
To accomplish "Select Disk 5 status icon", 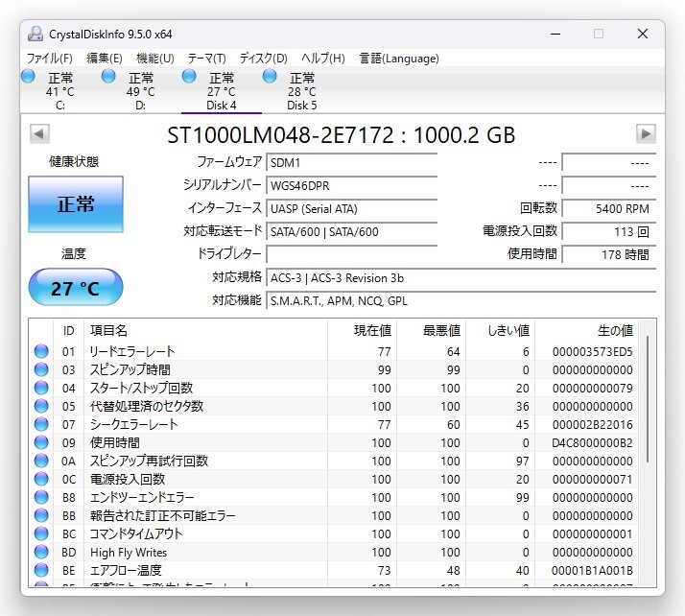I will coord(270,76).
